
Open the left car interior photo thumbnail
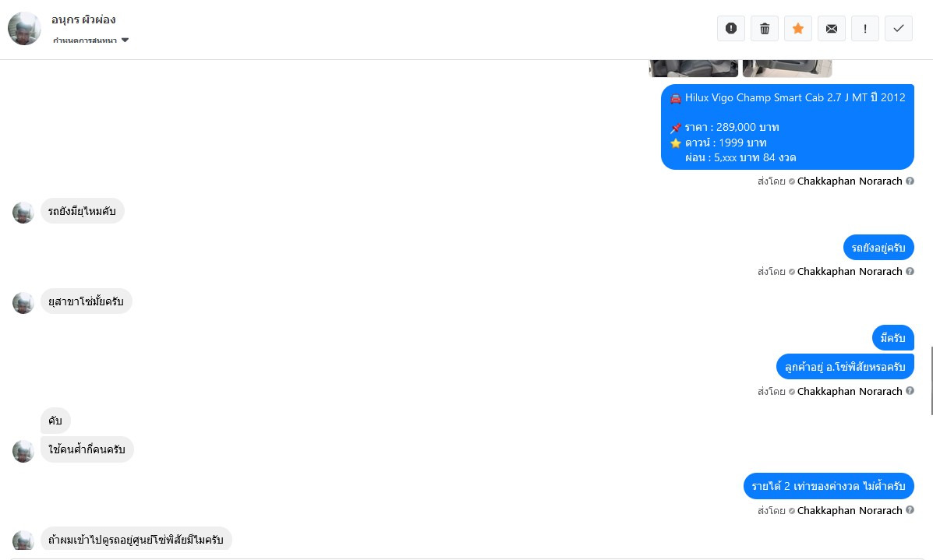[x=693, y=69]
